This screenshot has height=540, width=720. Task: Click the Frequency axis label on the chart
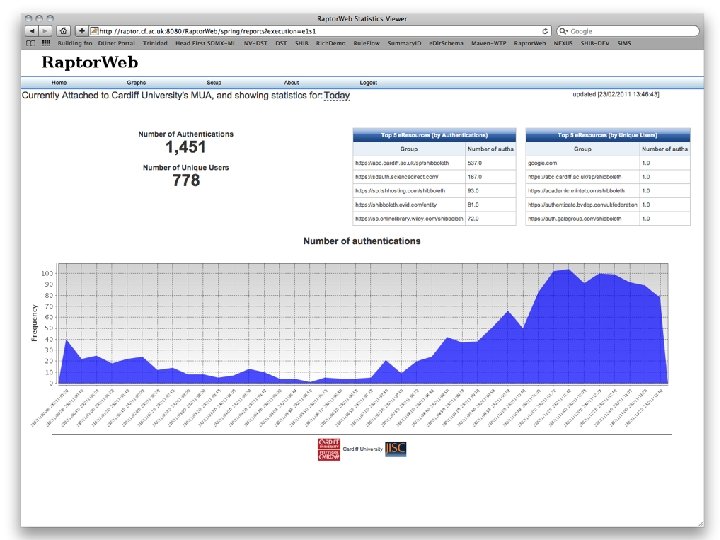click(34, 323)
